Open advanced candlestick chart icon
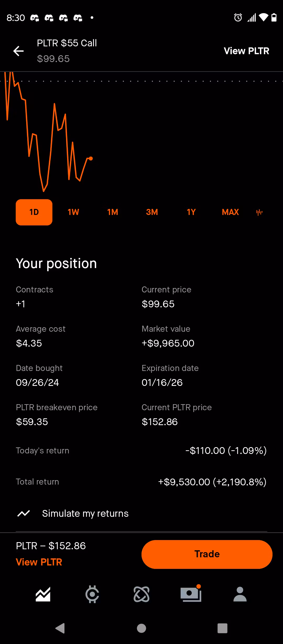 259,212
